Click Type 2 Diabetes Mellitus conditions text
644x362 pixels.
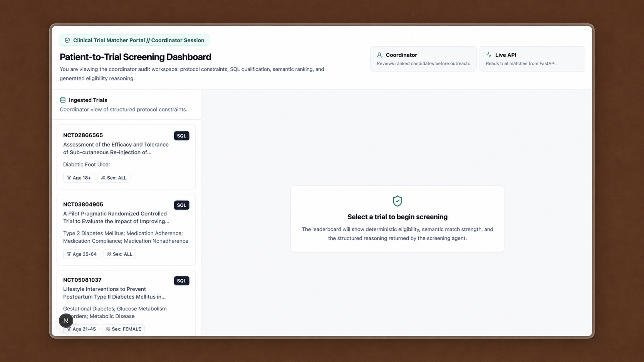tap(126, 237)
